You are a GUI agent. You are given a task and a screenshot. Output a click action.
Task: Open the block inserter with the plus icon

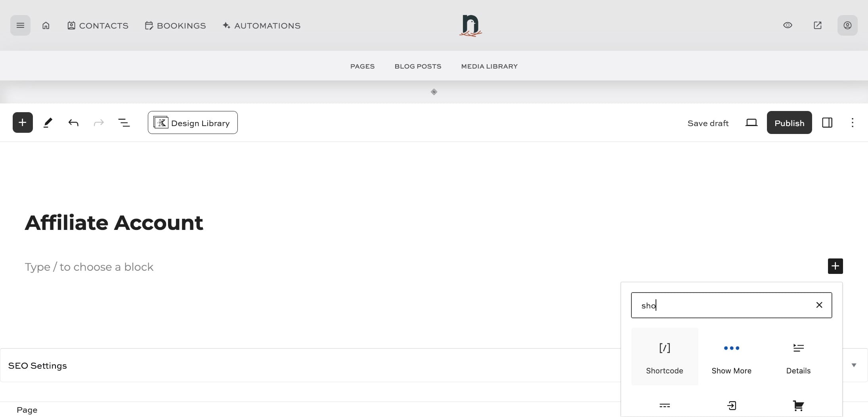(x=22, y=122)
